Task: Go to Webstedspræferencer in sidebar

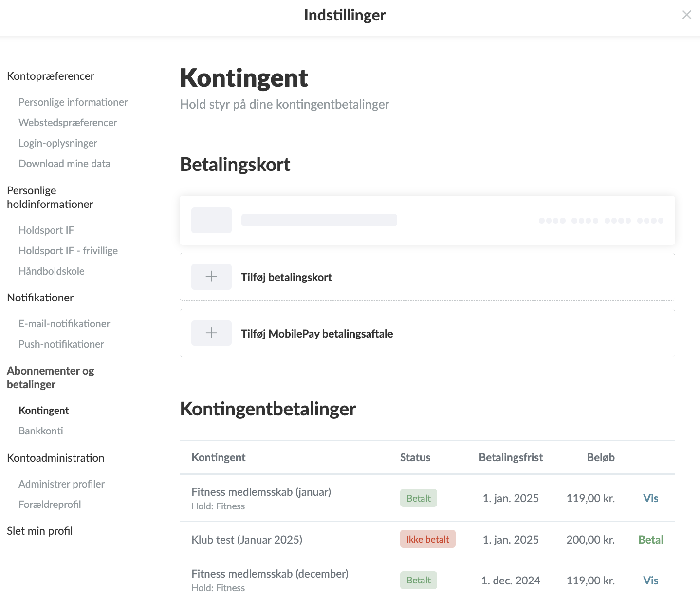Action: [x=68, y=123]
